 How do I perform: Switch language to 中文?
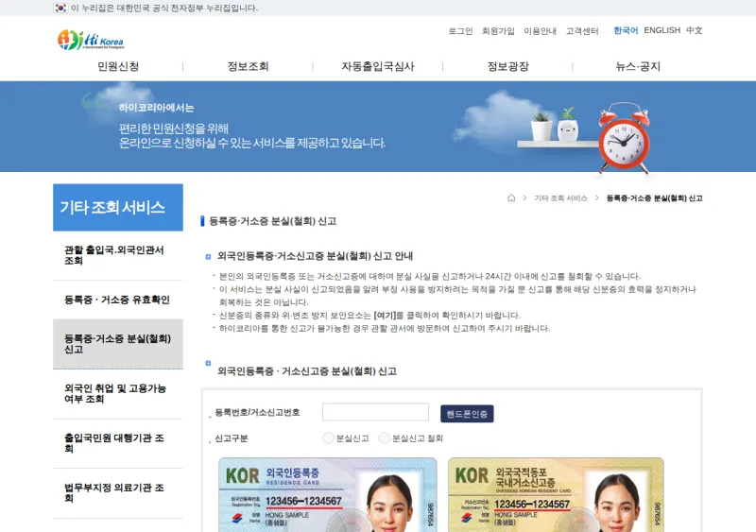click(x=695, y=30)
